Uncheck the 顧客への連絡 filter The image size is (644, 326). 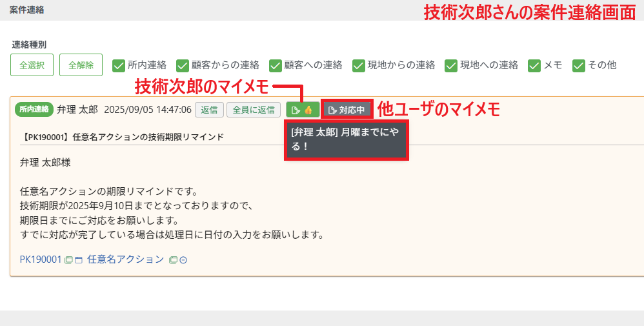tap(276, 65)
